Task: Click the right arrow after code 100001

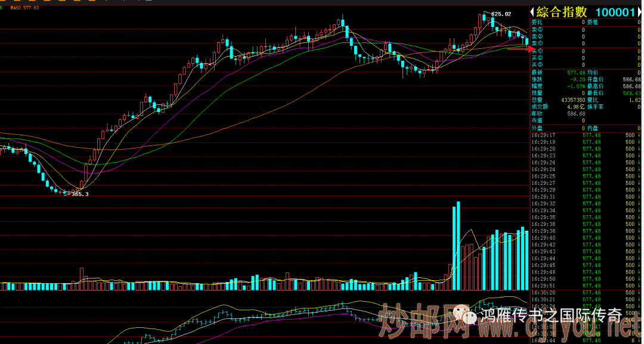Action: pyautogui.click(x=640, y=12)
